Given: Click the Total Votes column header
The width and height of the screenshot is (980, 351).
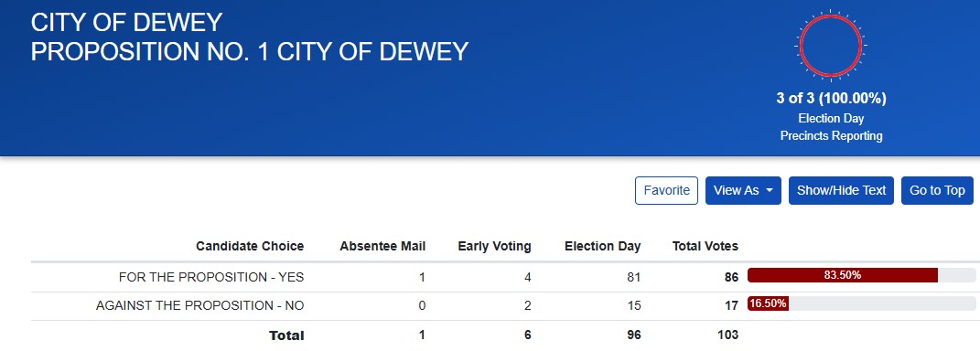Looking at the screenshot, I should (705, 246).
